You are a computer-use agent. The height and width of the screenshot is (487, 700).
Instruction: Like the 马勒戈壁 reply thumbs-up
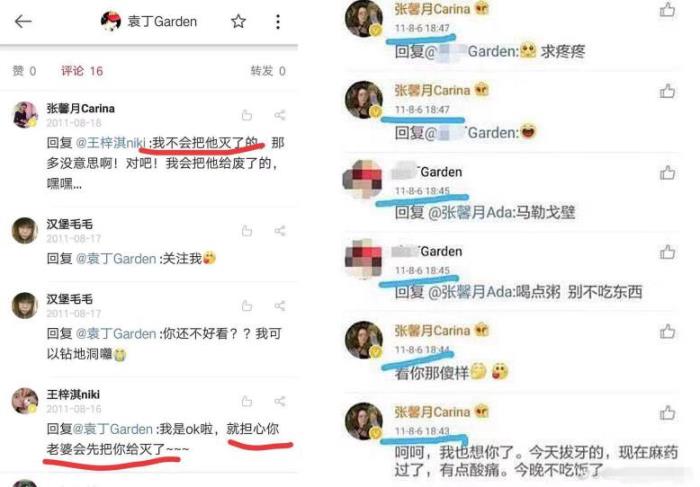point(667,172)
